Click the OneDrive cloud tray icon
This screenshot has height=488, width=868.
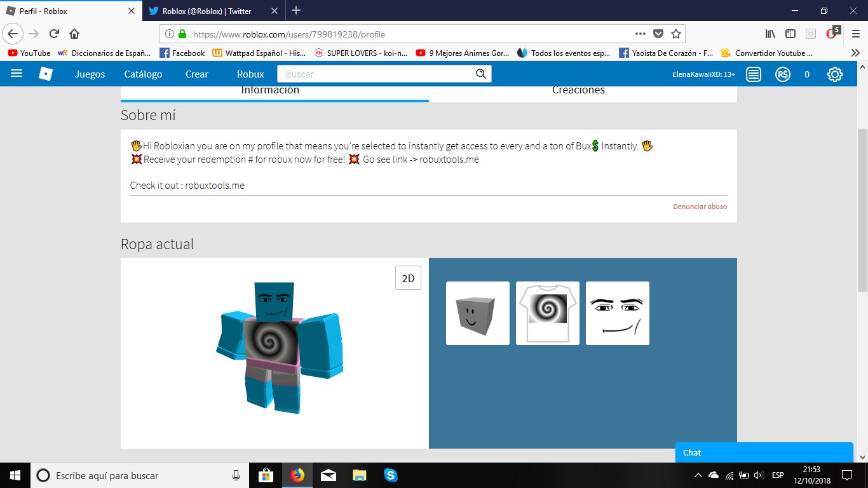point(714,475)
